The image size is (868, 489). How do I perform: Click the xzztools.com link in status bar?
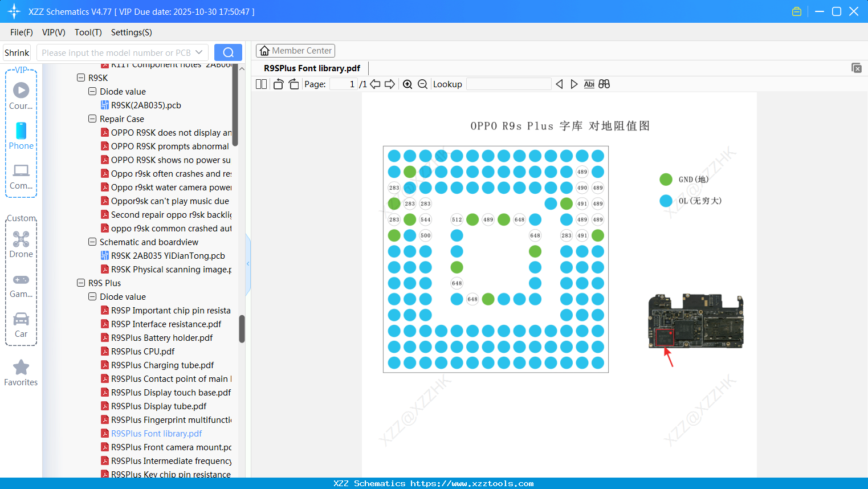tap(472, 483)
